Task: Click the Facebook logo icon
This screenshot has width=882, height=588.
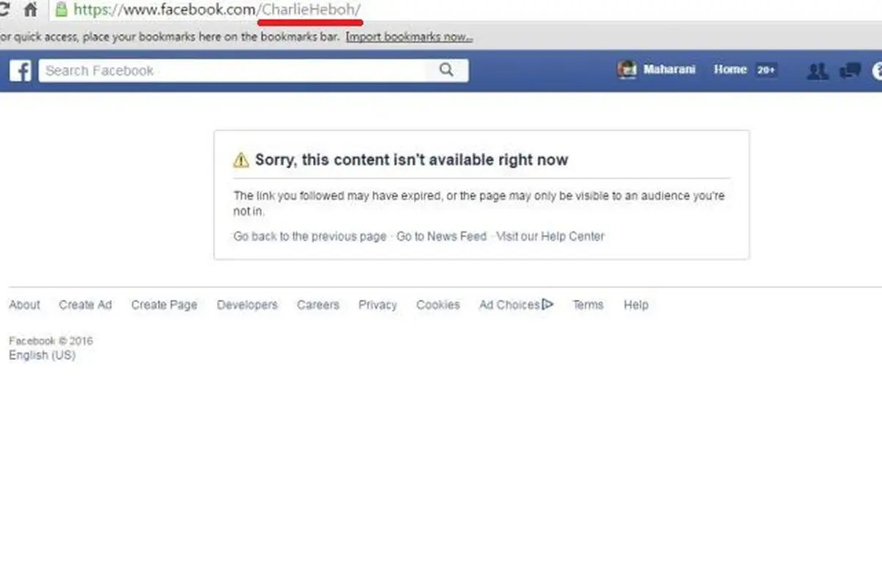Action: click(21, 71)
